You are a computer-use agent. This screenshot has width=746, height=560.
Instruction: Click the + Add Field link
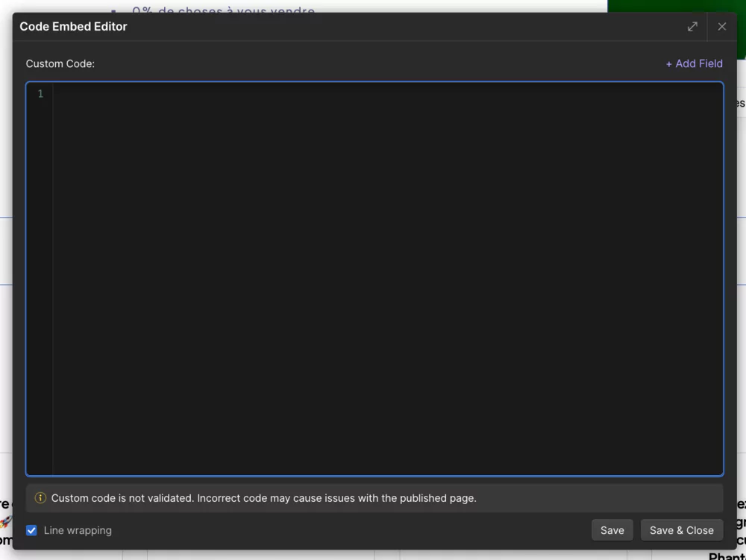coord(694,63)
